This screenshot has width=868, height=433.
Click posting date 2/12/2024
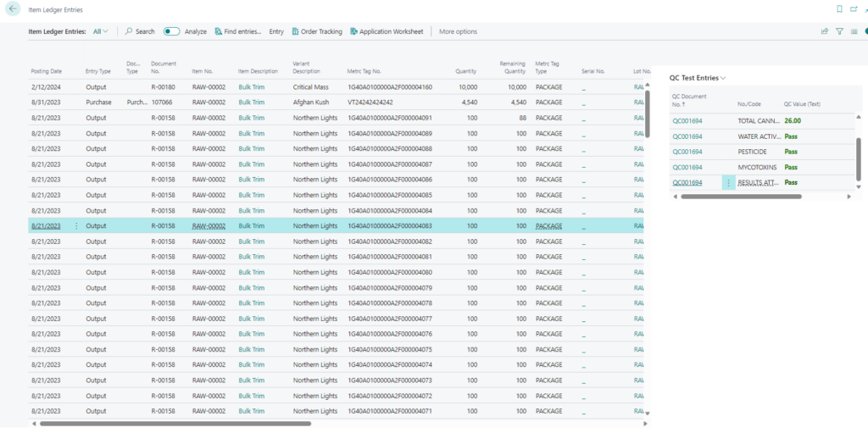pos(46,87)
